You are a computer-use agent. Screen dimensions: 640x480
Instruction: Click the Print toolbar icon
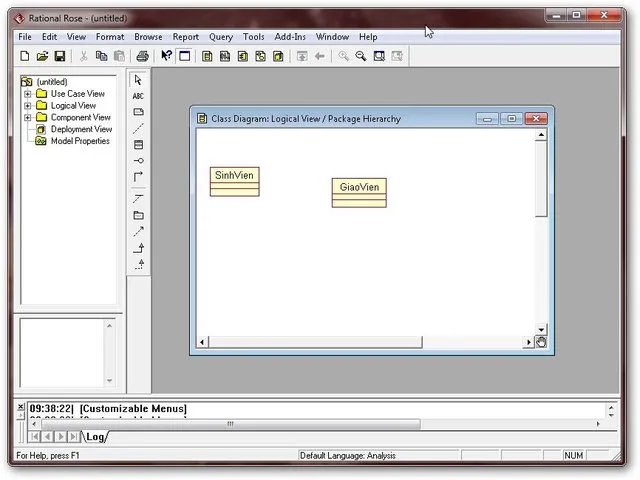pos(142,56)
